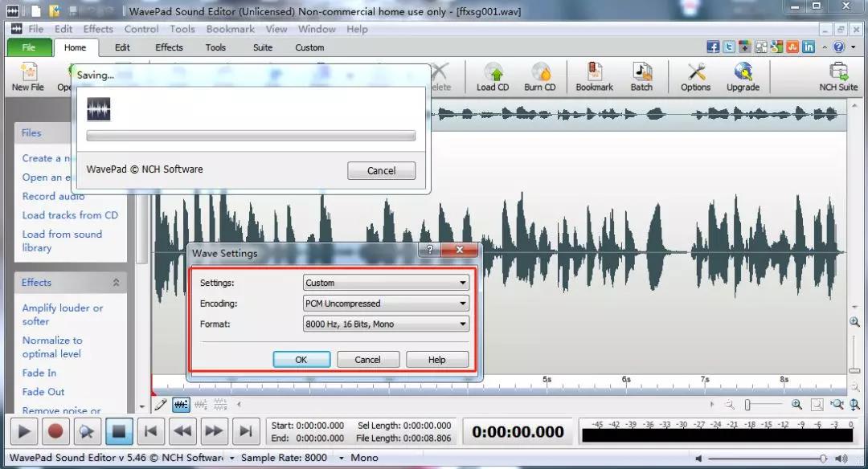
Task: Open the Format dropdown showing 8000 Hz
Action: pyautogui.click(x=386, y=324)
